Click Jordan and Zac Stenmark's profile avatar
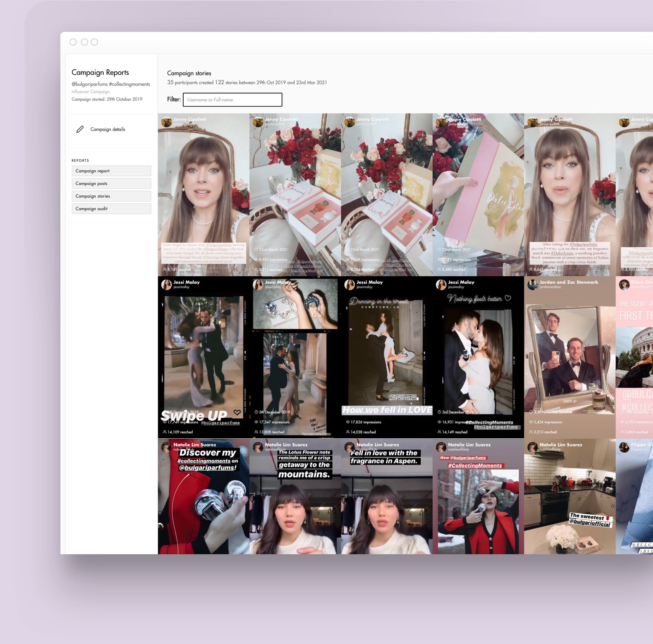The width and height of the screenshot is (653, 644). (x=533, y=284)
